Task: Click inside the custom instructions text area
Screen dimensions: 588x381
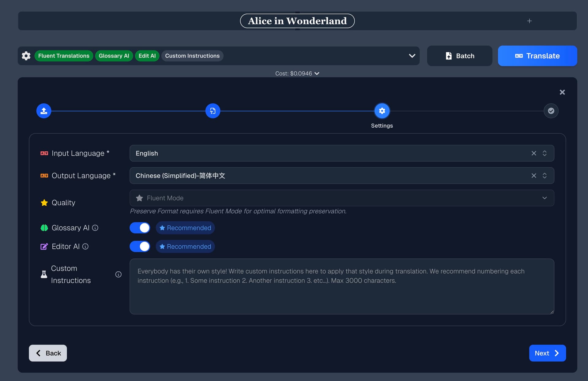Action: pos(341,286)
